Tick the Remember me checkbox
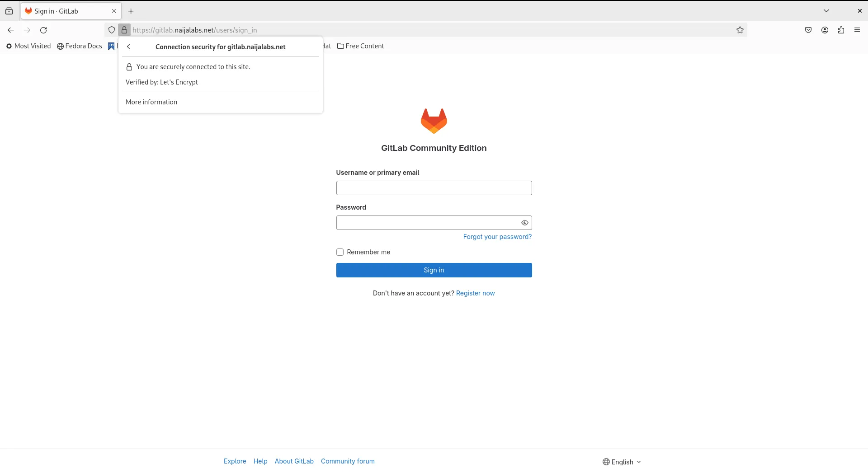Viewport: 868px width, 473px height. (x=340, y=252)
